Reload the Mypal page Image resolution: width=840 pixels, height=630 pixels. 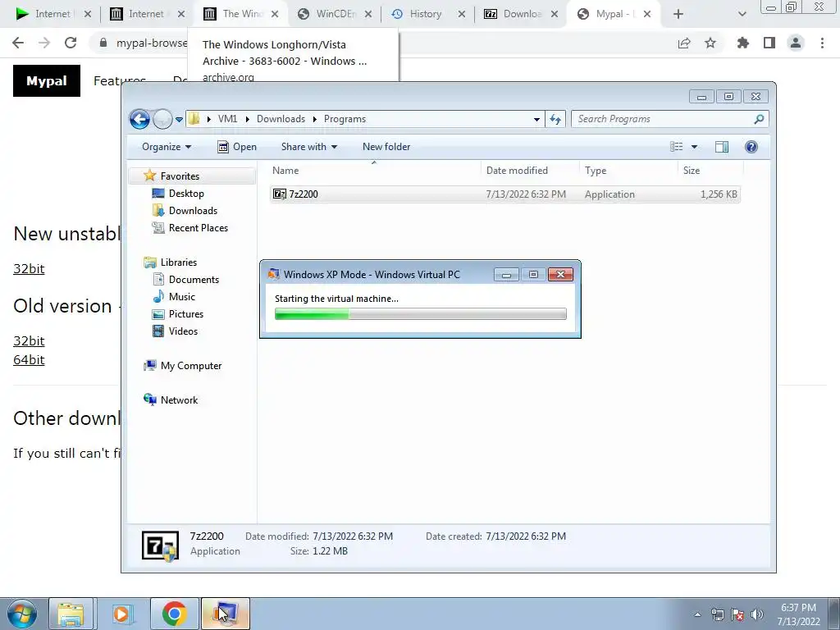pyautogui.click(x=71, y=43)
